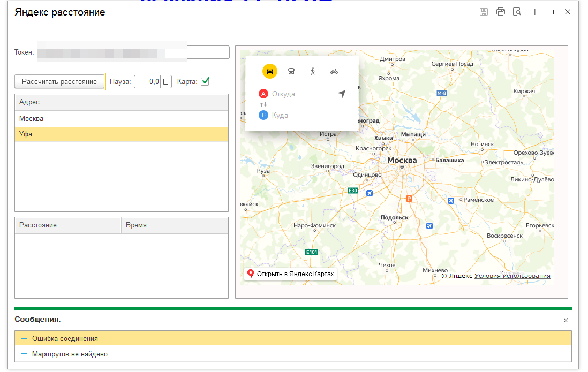Open print preview icon
The height and width of the screenshot is (372, 588).
click(517, 12)
